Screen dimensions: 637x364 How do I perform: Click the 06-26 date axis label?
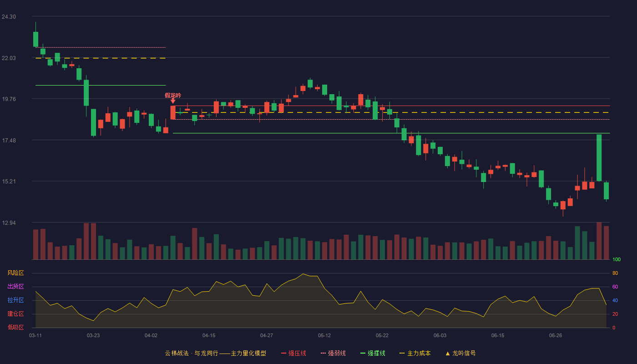click(x=556, y=335)
